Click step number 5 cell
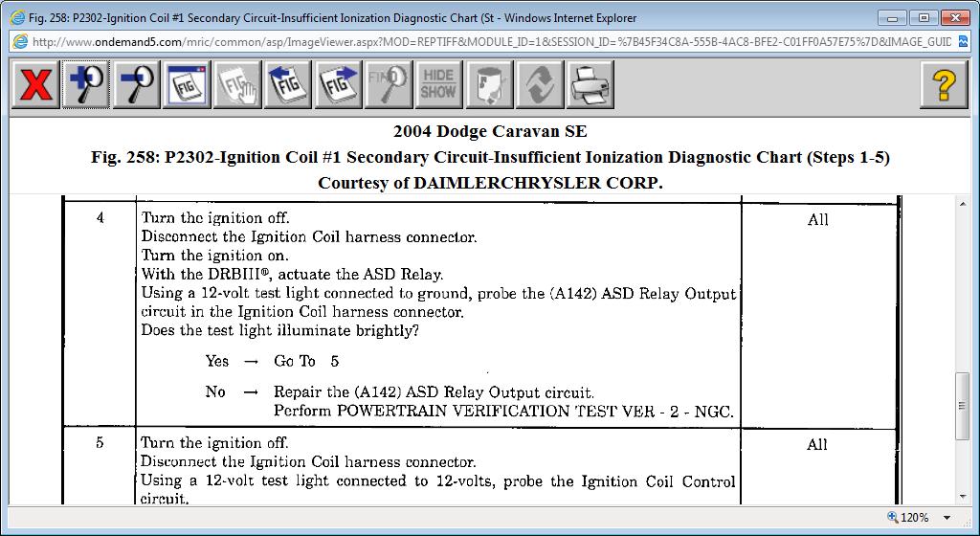Screen dimensions: 980x536 click(x=100, y=443)
